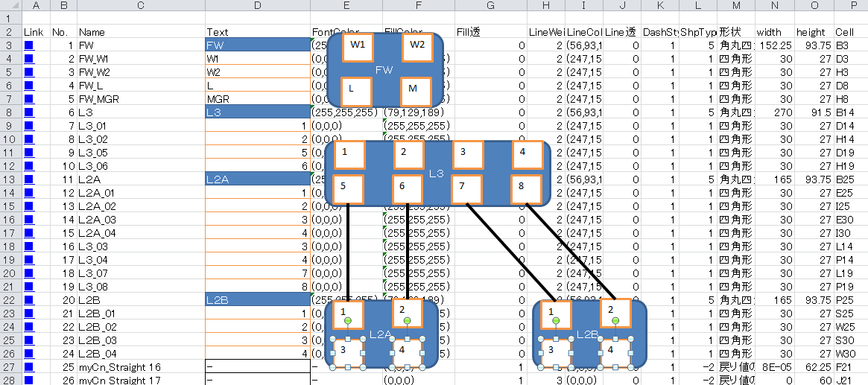
Task: Select box 1 in the L2B shape
Action: click(x=556, y=315)
